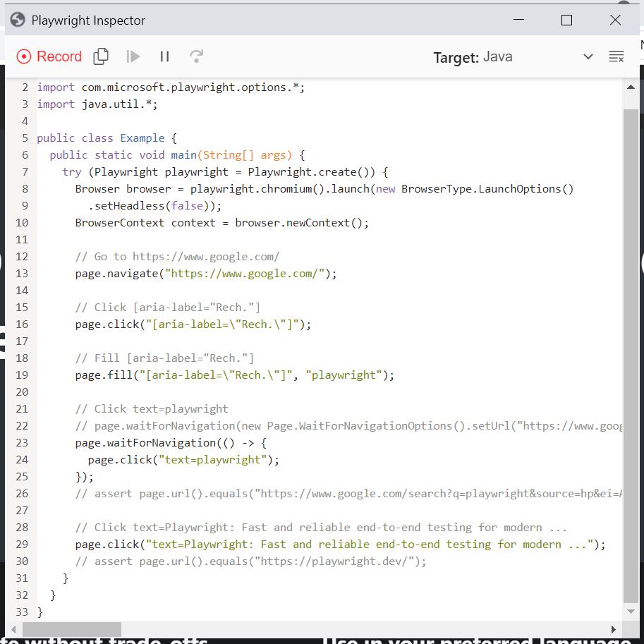
Task: Click the globe icon in title bar
Action: click(x=18, y=20)
